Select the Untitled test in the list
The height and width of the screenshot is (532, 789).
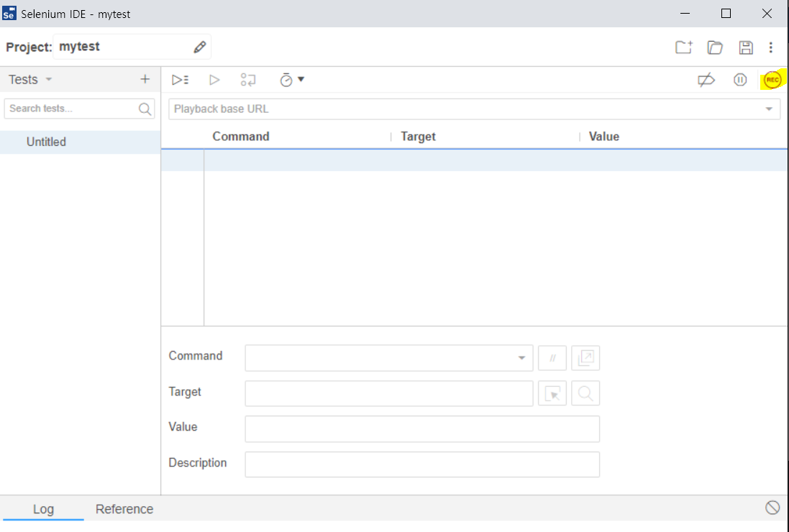46,142
